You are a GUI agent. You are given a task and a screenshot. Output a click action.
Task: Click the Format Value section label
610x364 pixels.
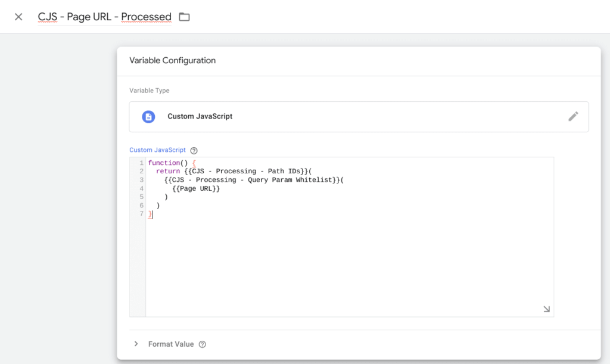point(171,344)
